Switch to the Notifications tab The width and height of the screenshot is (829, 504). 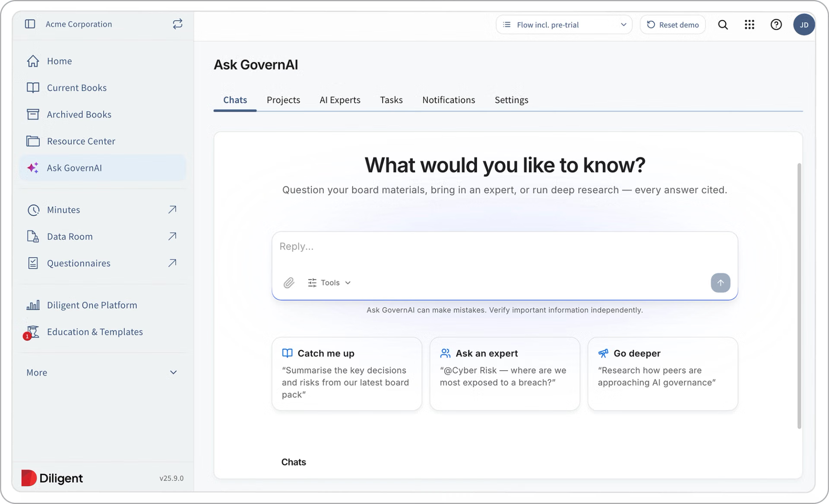pyautogui.click(x=449, y=100)
